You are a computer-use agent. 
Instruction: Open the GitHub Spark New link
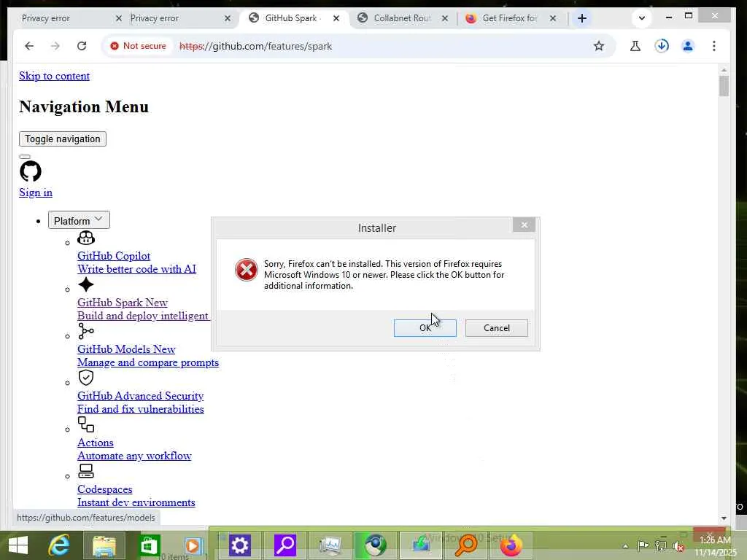tap(123, 303)
